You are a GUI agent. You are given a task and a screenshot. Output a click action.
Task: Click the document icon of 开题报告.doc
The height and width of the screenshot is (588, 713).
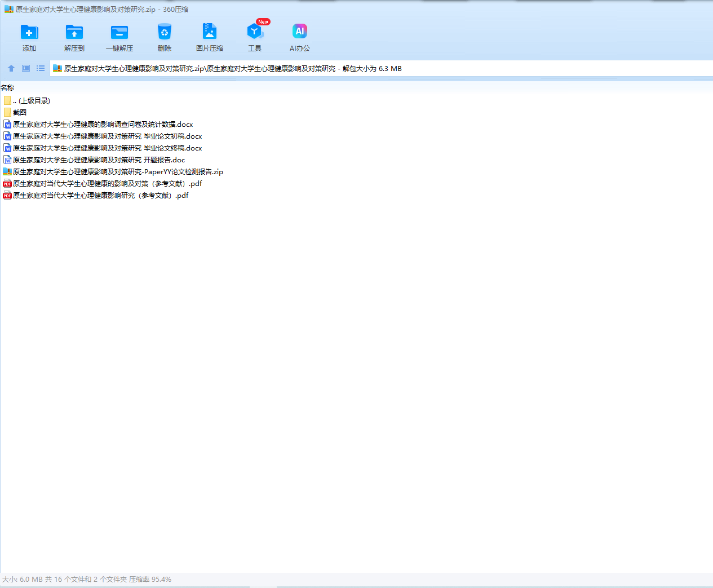[x=7, y=160]
